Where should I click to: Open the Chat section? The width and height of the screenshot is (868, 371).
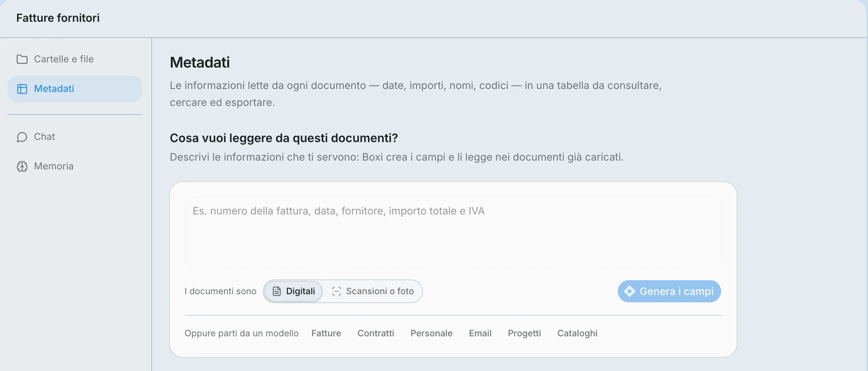(x=75, y=137)
